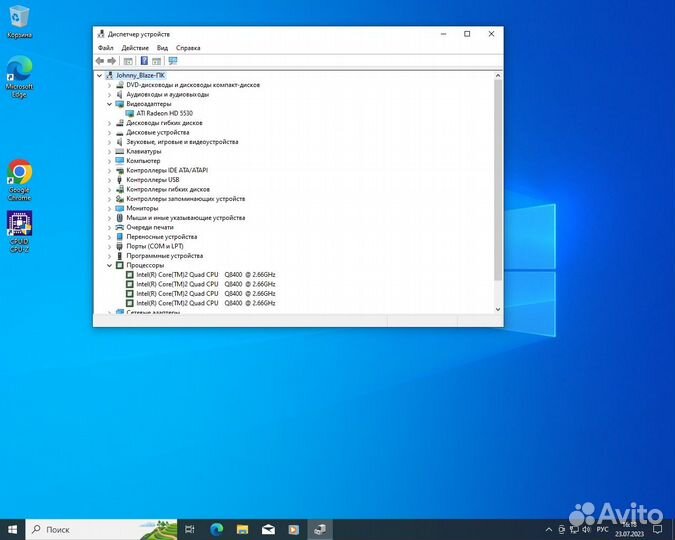Expand Дисководы гибких дисков category
The height and width of the screenshot is (540, 675).
coord(109,123)
